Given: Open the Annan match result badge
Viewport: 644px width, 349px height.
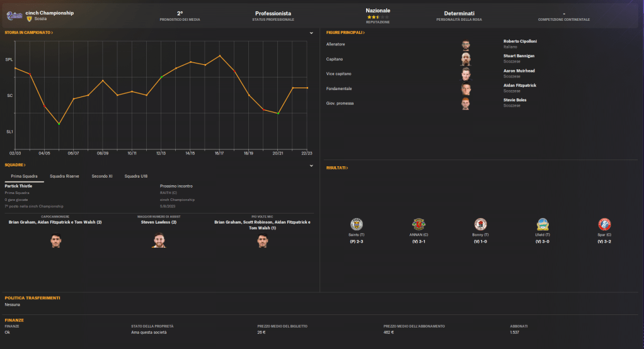Looking at the screenshot, I should tap(419, 225).
